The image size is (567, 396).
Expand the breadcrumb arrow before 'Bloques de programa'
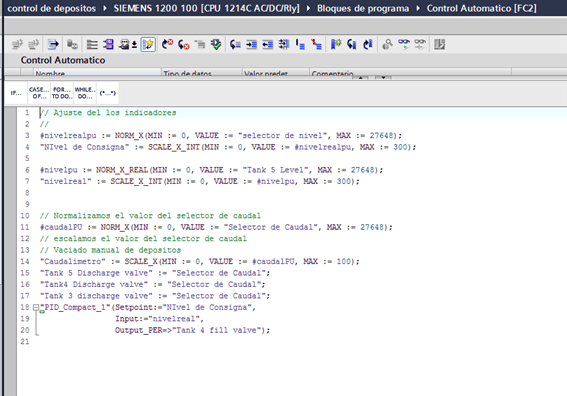(x=308, y=8)
